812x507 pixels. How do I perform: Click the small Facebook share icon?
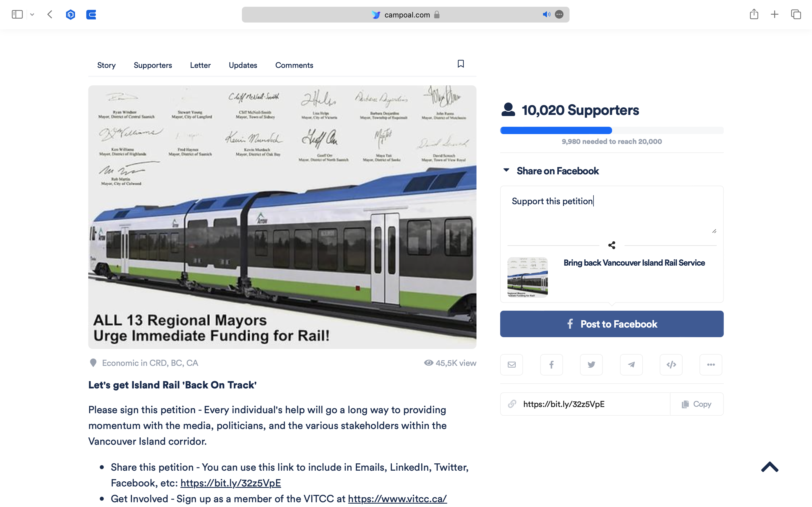tap(551, 364)
